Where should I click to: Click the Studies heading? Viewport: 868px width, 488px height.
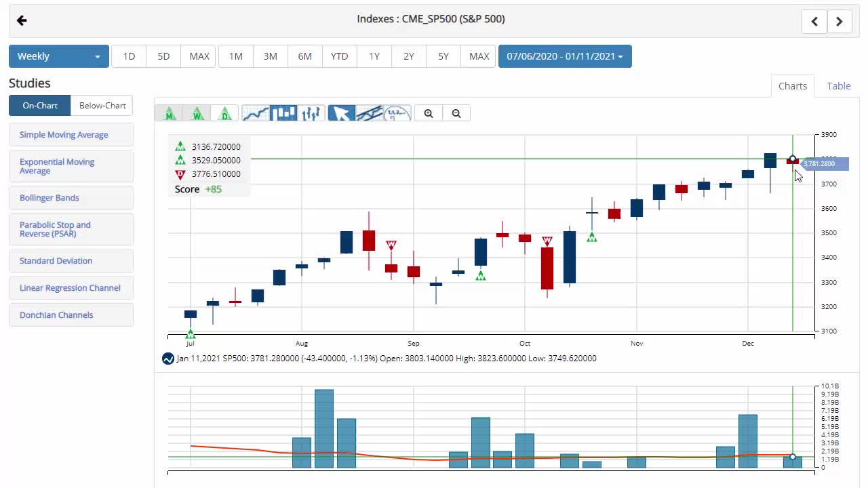coord(30,83)
